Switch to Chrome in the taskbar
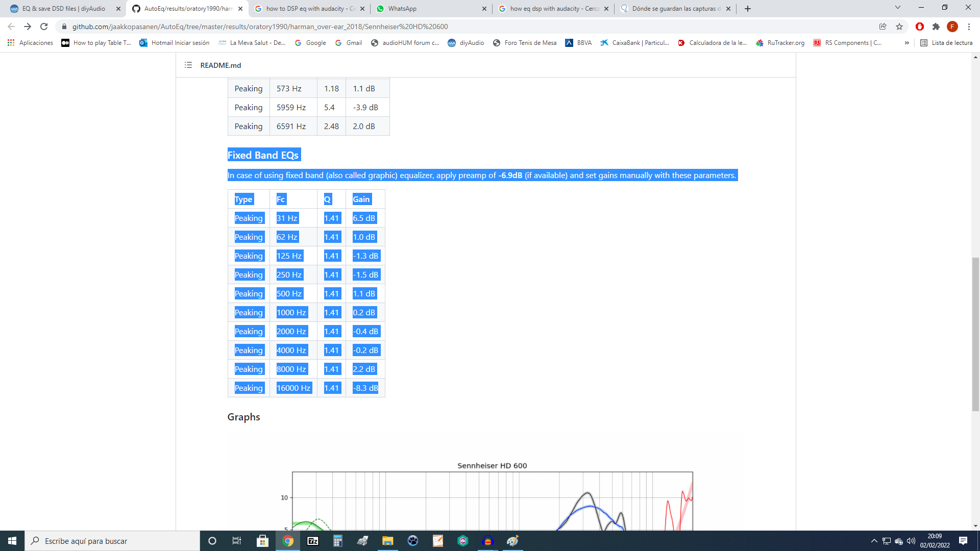The height and width of the screenshot is (551, 980). pyautogui.click(x=288, y=541)
